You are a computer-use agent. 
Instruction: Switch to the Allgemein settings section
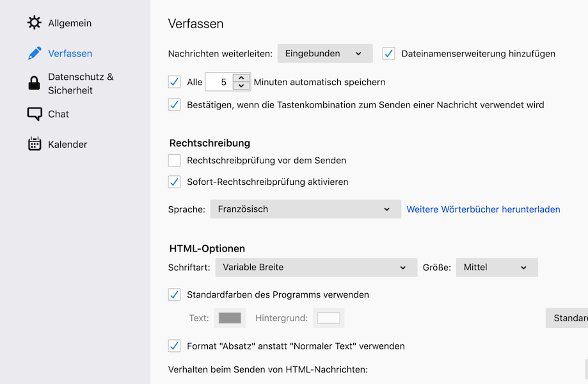[x=69, y=23]
